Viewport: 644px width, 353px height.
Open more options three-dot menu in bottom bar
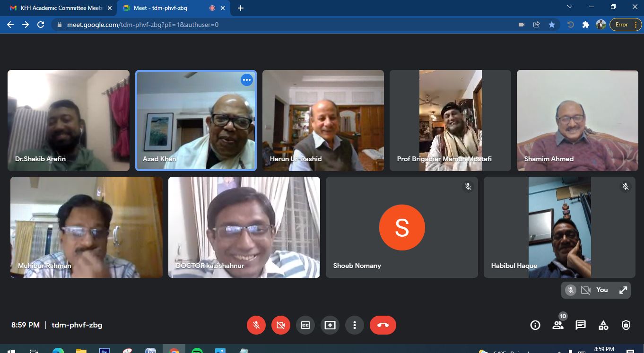pos(355,325)
